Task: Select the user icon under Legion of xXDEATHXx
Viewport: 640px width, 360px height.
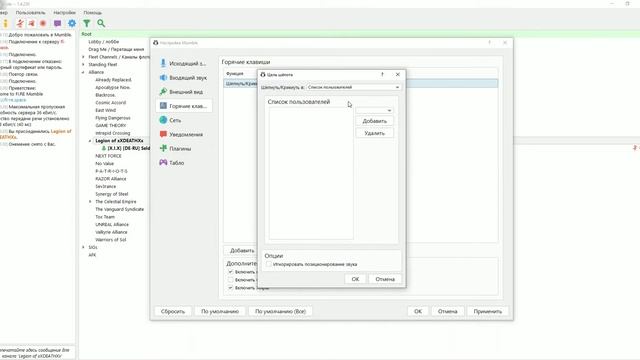Action: coord(104,148)
